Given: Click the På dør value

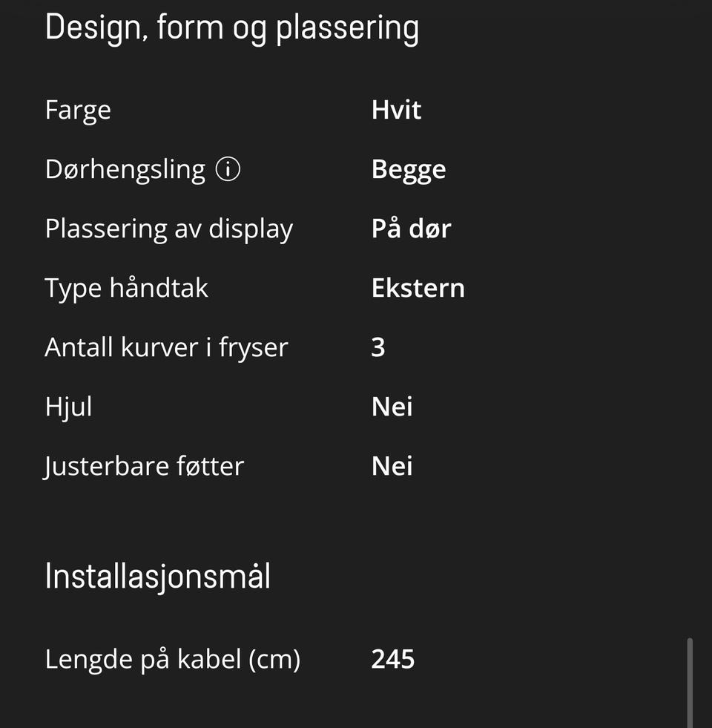Looking at the screenshot, I should [411, 229].
